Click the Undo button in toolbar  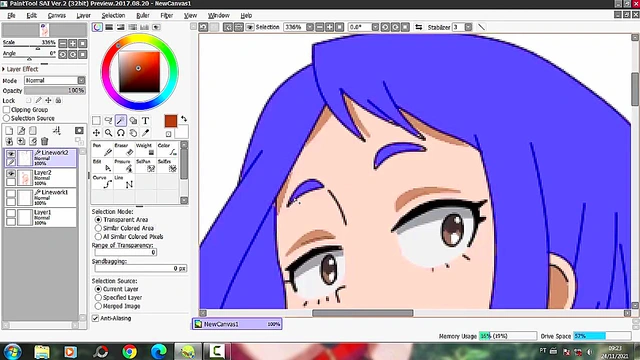(x=203, y=27)
